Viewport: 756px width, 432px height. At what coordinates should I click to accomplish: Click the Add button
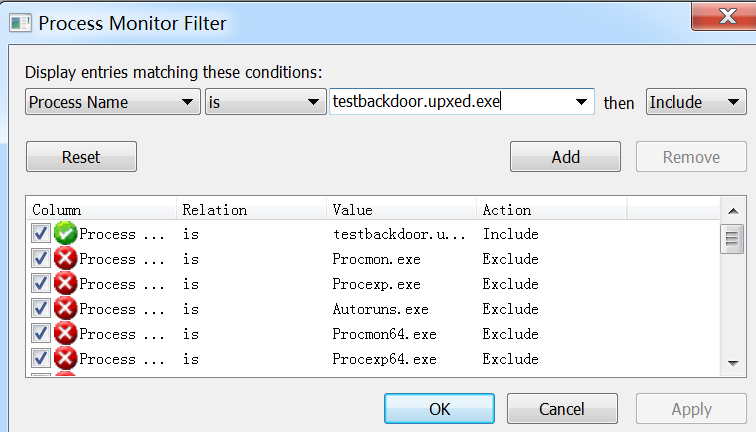point(566,157)
